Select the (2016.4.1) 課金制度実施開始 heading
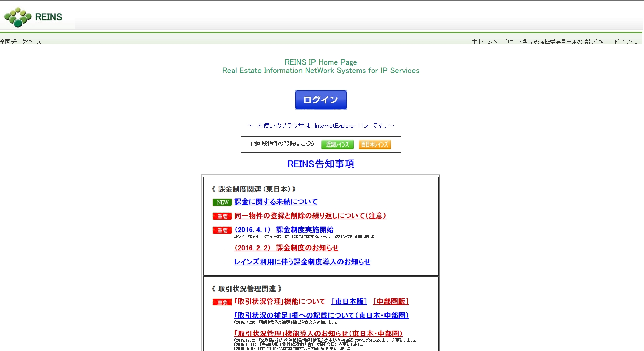 (284, 230)
